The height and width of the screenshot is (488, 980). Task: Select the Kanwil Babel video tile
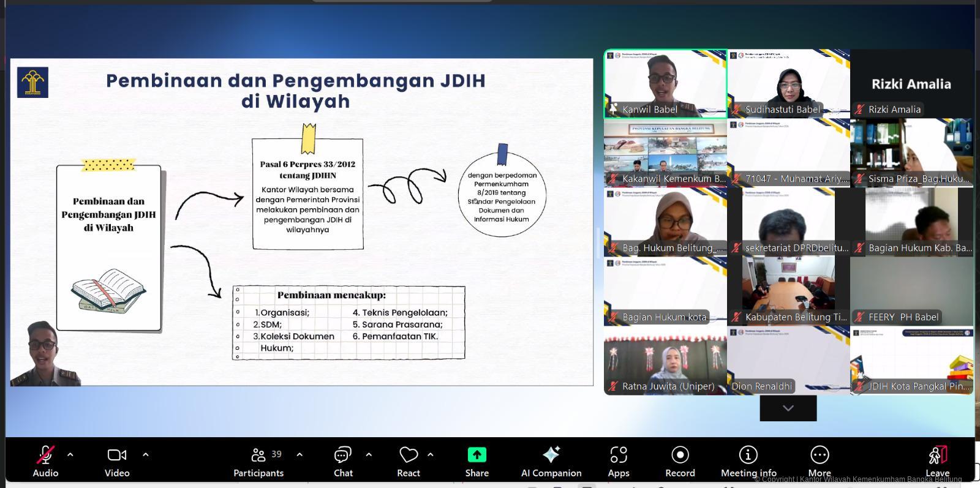coord(665,83)
